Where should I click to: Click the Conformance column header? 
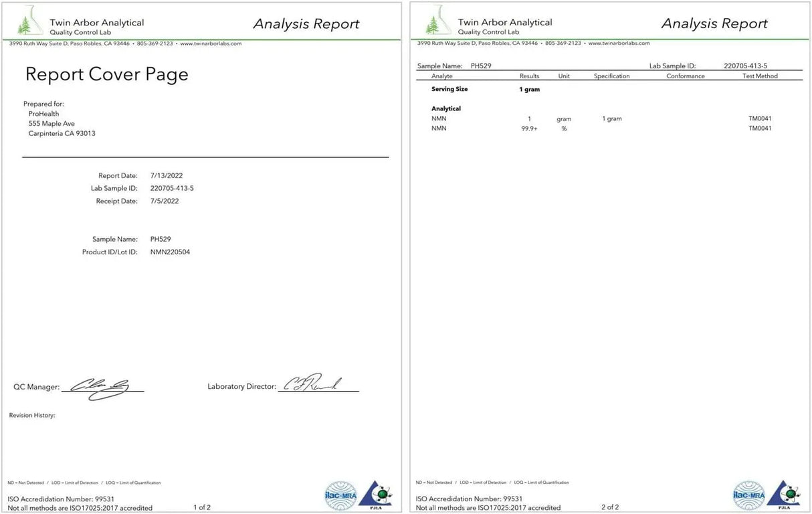(686, 76)
